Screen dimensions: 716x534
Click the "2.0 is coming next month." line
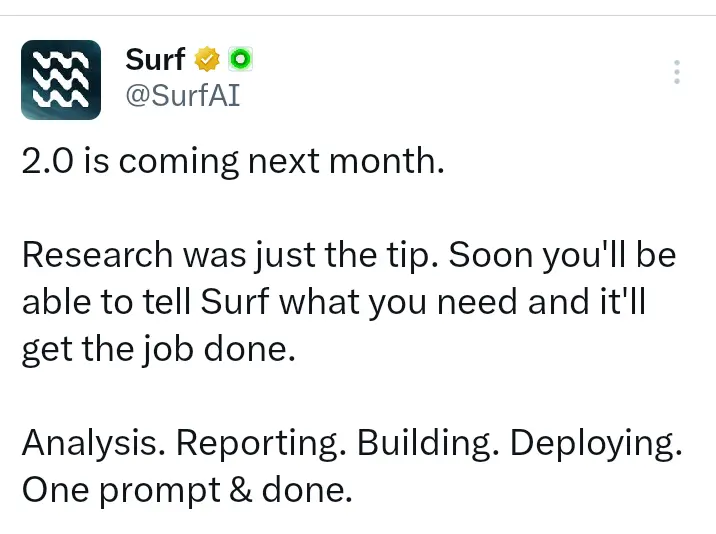(233, 162)
